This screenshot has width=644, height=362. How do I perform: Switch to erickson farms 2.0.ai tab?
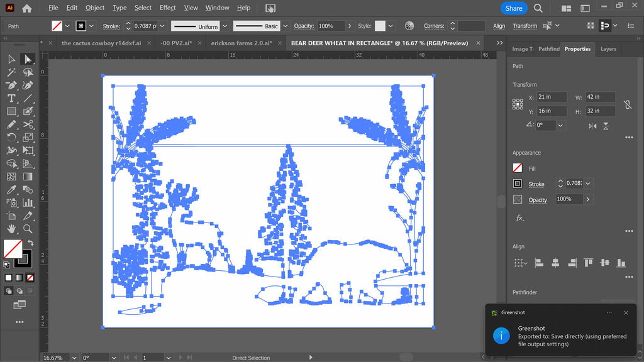point(241,43)
